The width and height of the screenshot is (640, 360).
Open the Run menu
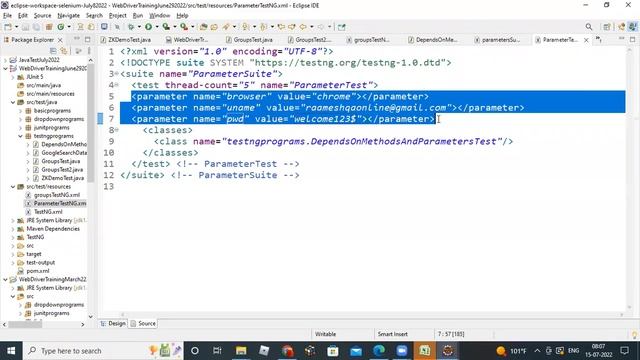point(138,16)
